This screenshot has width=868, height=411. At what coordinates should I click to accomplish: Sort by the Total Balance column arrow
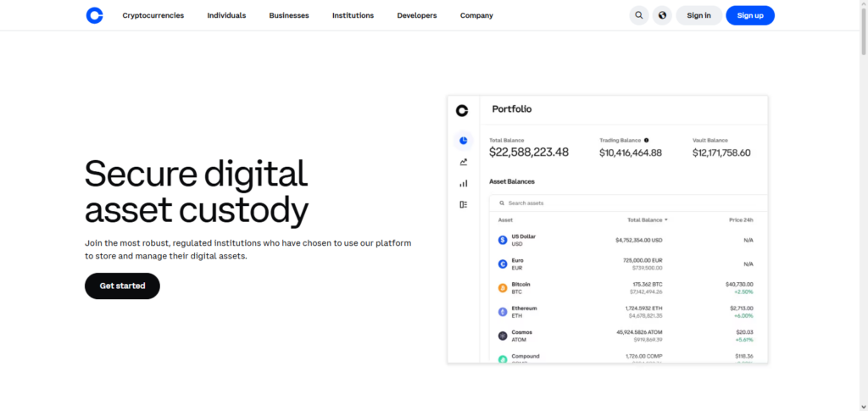point(666,220)
